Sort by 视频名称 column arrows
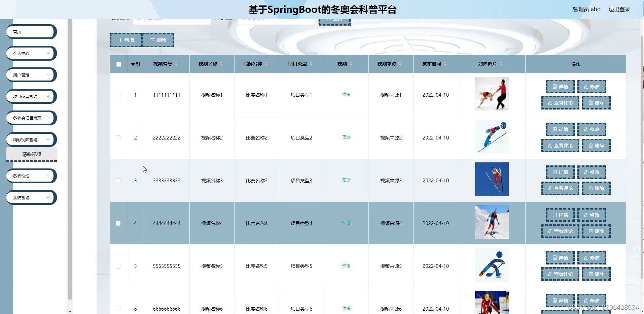644x314 pixels. tap(221, 64)
